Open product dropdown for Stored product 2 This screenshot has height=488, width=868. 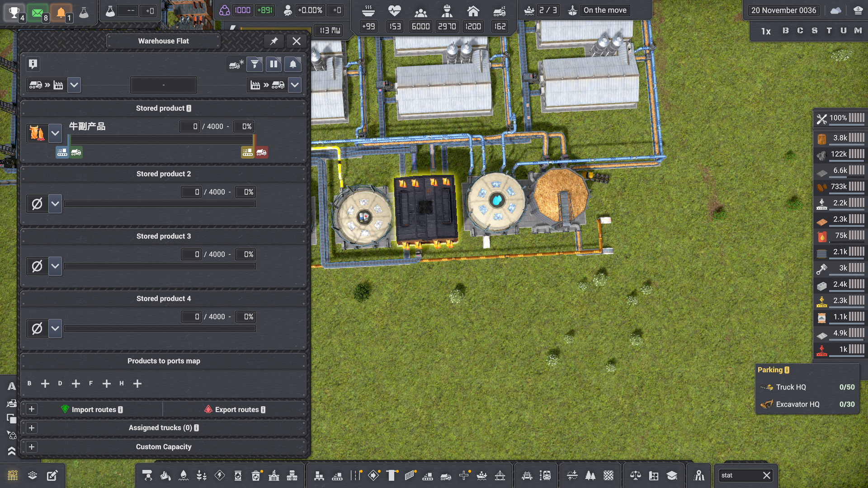click(55, 204)
